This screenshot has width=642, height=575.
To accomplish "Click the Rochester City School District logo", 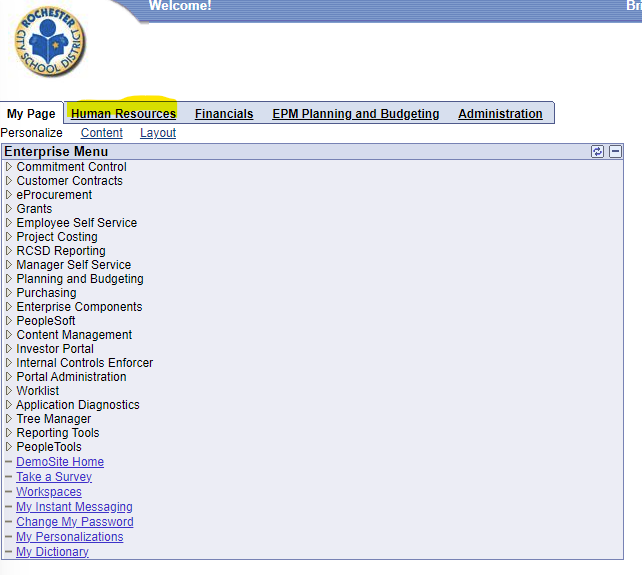I will [x=50, y=41].
